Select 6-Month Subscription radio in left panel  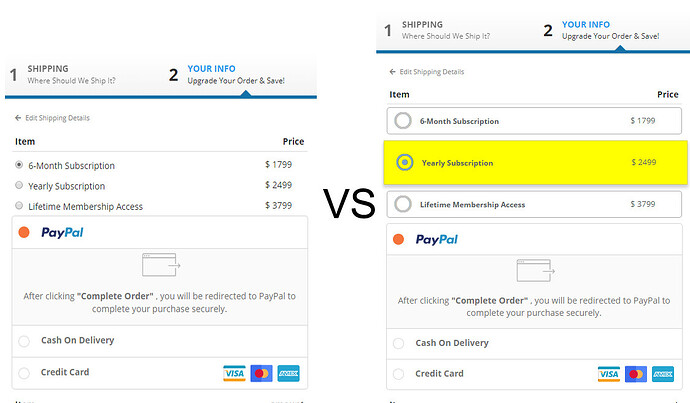19,165
